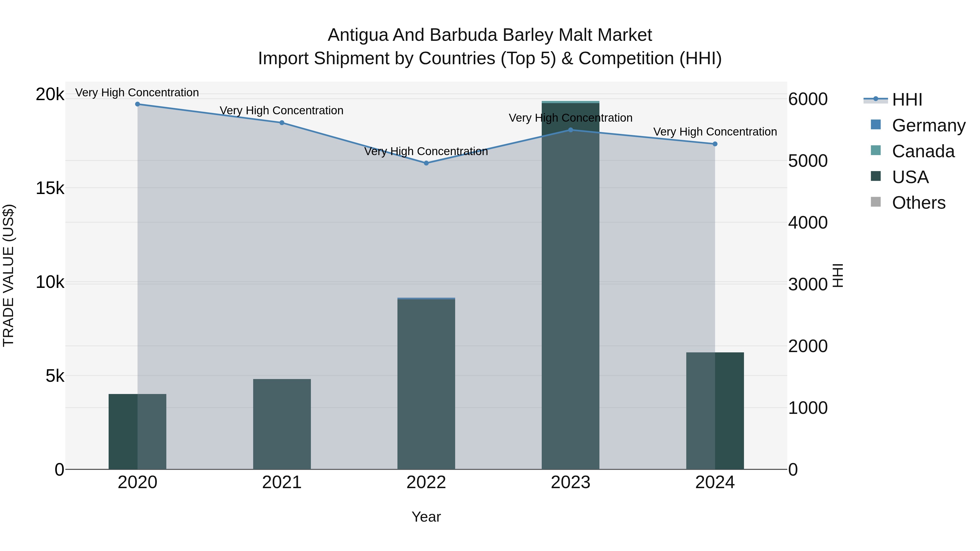980x551 pixels.
Task: Click the 2021 Very High Concentration annotation
Action: 281,110
